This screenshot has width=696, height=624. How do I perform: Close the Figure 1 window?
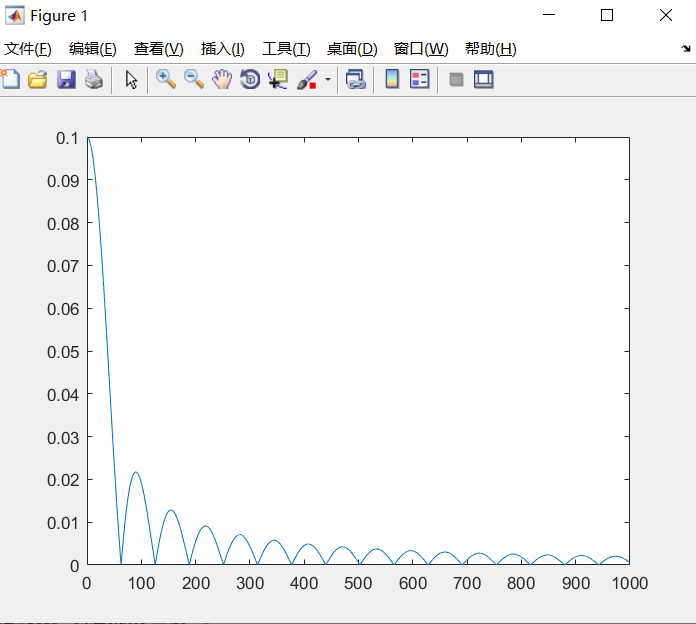click(665, 15)
